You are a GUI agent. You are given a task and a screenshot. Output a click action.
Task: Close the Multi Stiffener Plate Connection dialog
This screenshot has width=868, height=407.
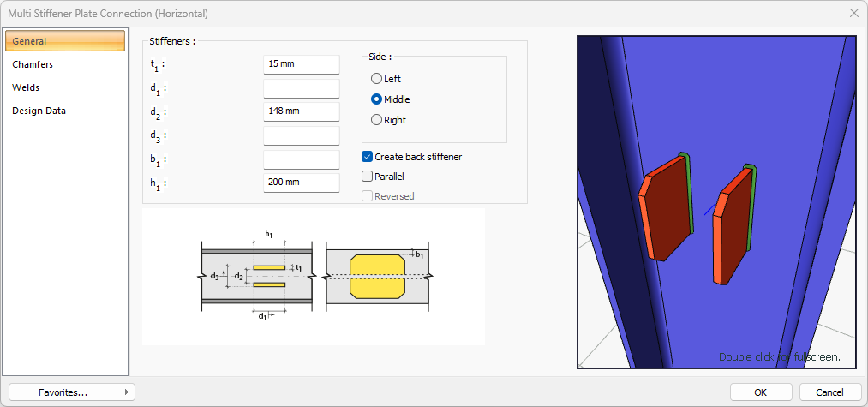[x=853, y=13]
